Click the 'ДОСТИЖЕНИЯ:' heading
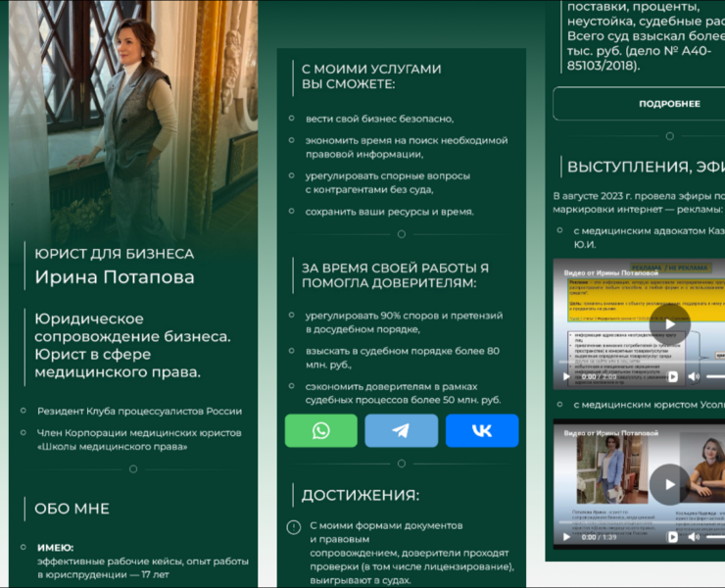725x588 pixels. pos(361,496)
